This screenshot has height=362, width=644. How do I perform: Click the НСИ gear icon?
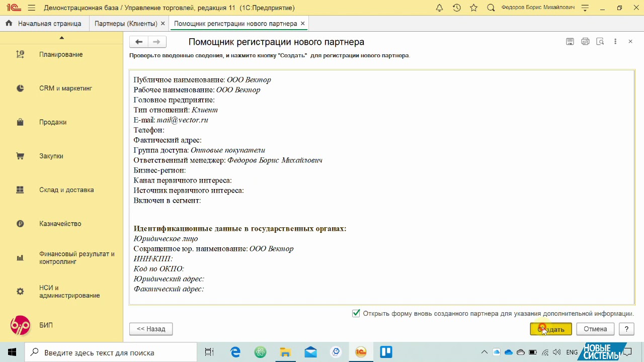20,292
